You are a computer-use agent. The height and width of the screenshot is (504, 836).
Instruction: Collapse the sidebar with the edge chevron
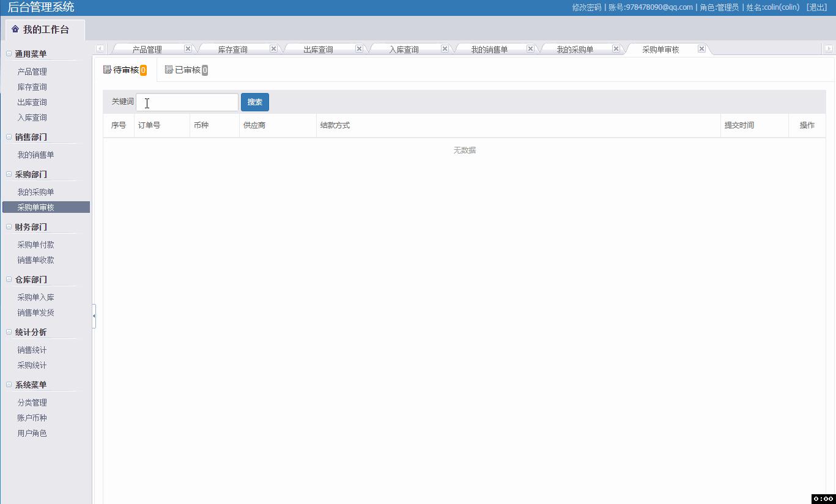[x=94, y=316]
